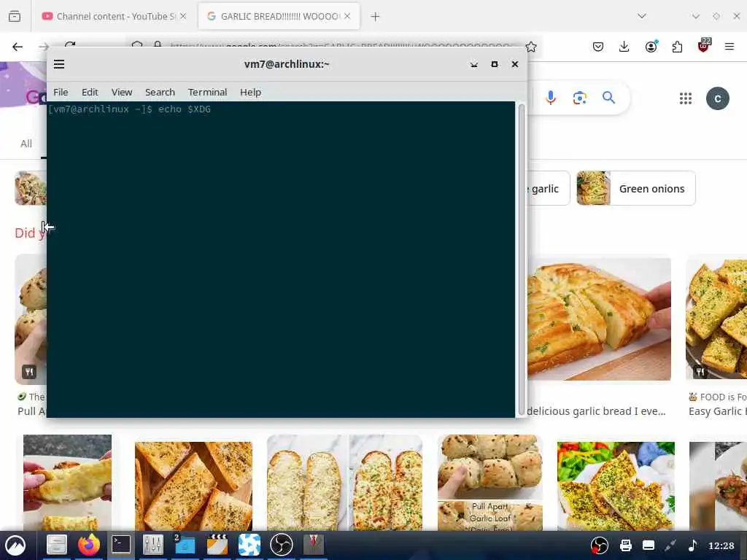Open the application launcher menu in taskbar
This screenshot has width=747, height=560.
[x=15, y=545]
